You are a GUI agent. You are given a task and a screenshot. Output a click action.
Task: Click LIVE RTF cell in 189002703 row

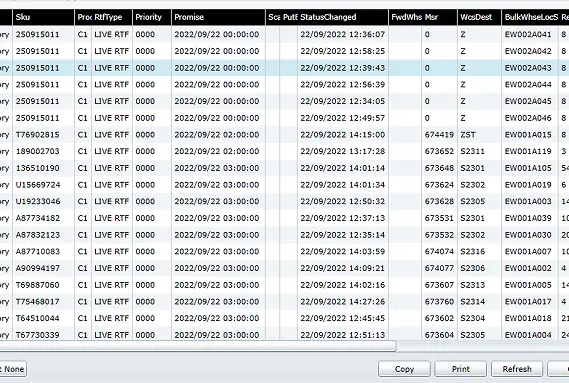click(x=111, y=151)
